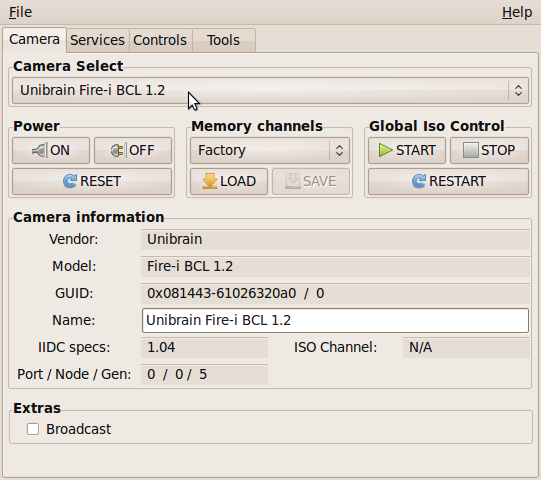Screen dimensions: 541x480
Task: Load the selected memory channel
Action: click(229, 181)
